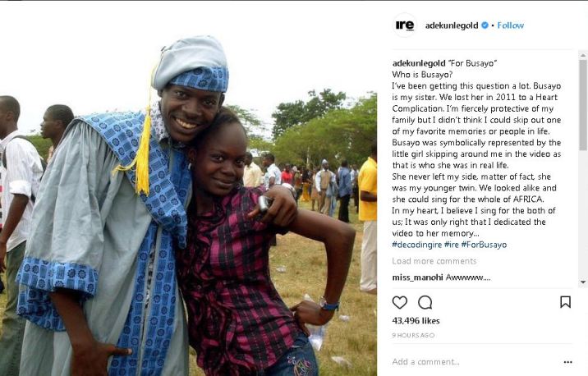Open miss_manohi commenter profile
588x376 pixels.
click(x=417, y=277)
